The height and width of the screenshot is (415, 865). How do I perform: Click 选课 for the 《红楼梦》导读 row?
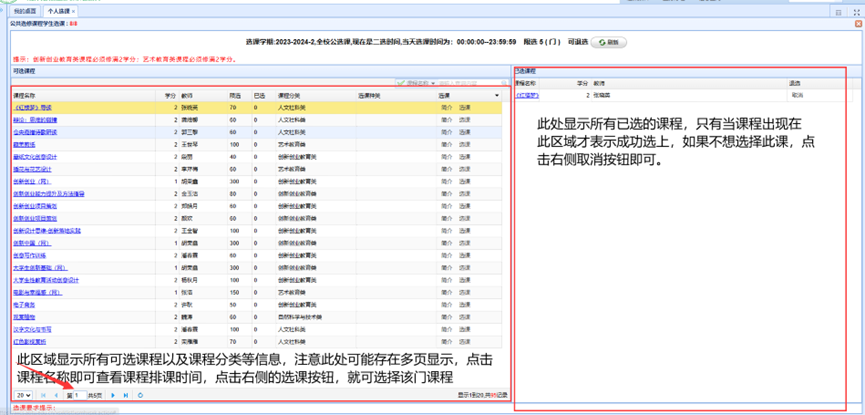(x=465, y=106)
